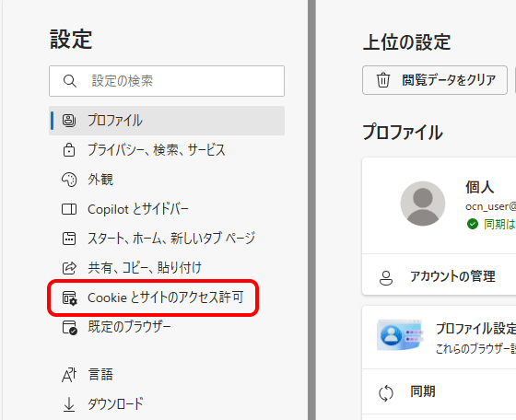Open the Cookie とサイトのアクセス許可 settings page

tap(153, 298)
